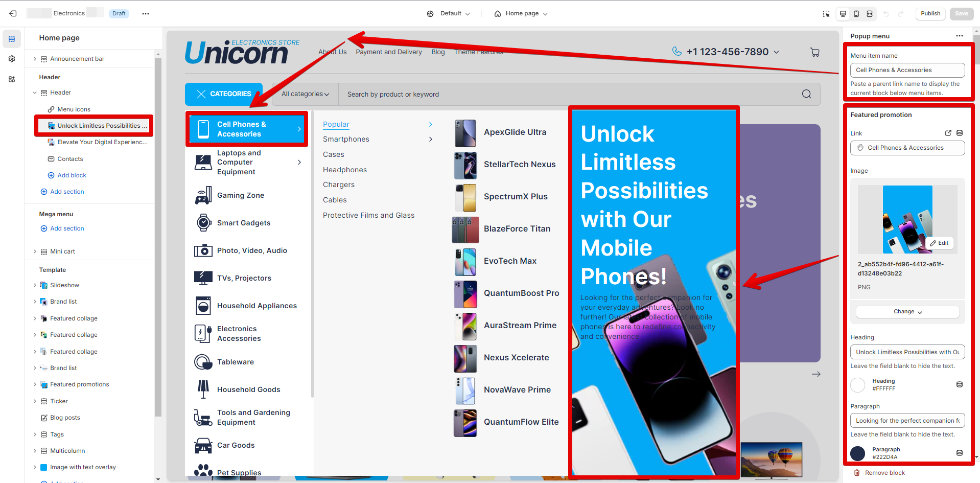Click the search magnifier icon in the store search bar
The width and height of the screenshot is (980, 483).
point(806,94)
